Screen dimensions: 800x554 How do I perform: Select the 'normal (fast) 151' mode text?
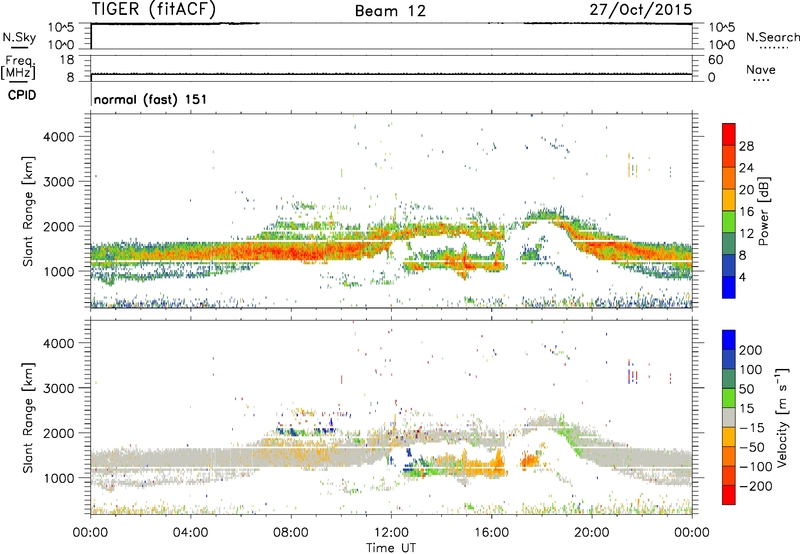pyautogui.click(x=151, y=99)
